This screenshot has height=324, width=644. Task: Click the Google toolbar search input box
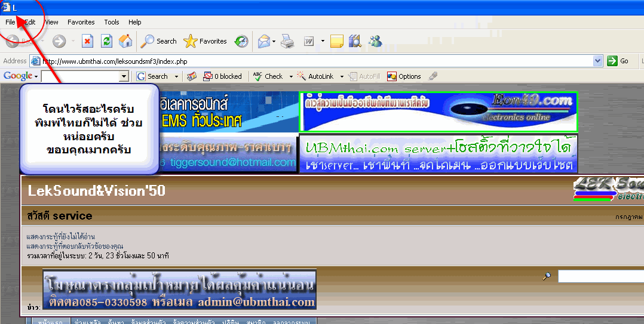(81, 76)
